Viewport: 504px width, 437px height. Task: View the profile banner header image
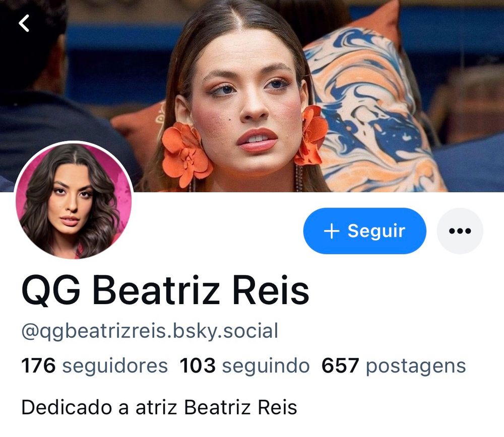click(x=252, y=96)
